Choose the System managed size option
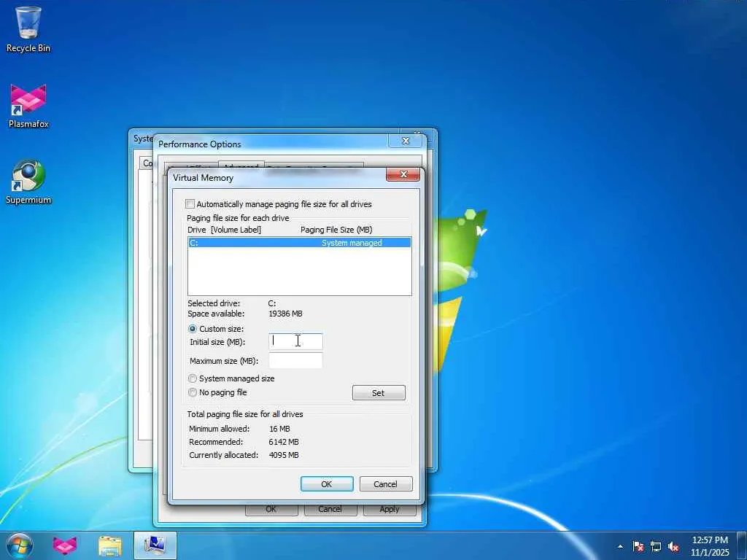Image resolution: width=747 pixels, height=560 pixels. [193, 378]
